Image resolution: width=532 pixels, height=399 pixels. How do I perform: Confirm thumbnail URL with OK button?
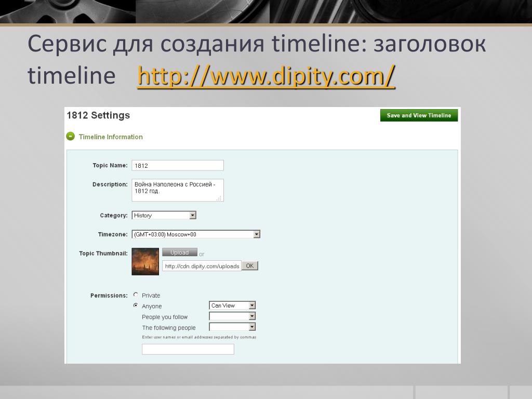[250, 265]
